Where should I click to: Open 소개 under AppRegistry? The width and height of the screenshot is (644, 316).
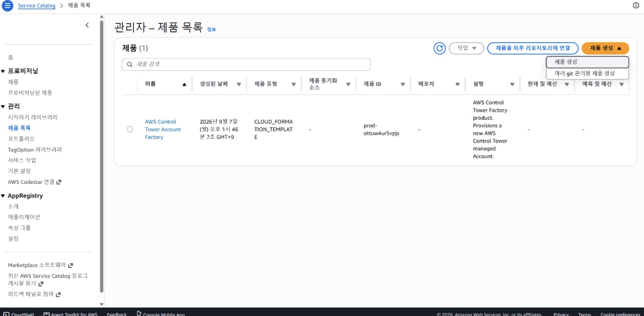tap(13, 206)
